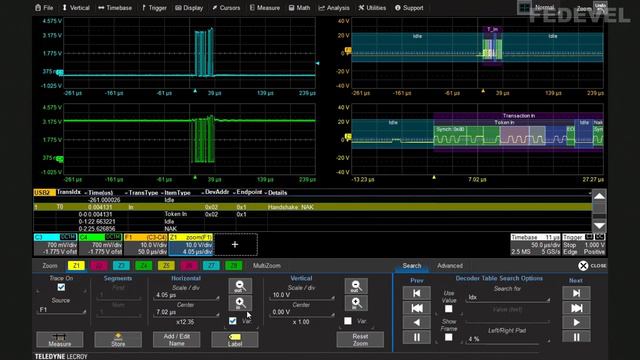640x360 pixels.
Task: Click the Vertical zoom out magnifier
Action: coord(356,286)
